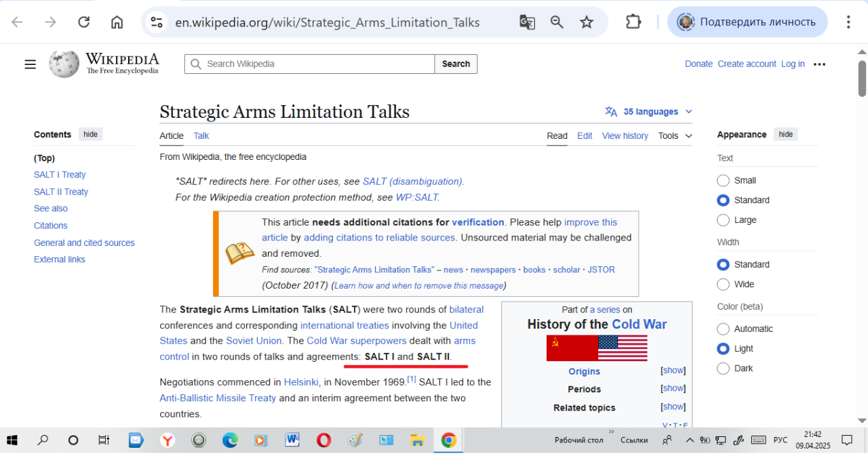Bookmark this page with the star icon
Image resolution: width=868 pixels, height=458 pixels.
pyautogui.click(x=587, y=22)
